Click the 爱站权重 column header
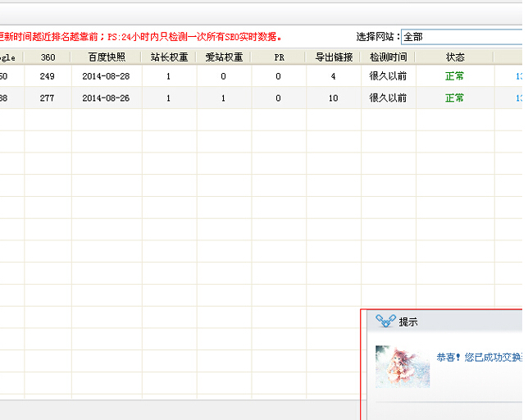The height and width of the screenshot is (420, 528). click(224, 57)
